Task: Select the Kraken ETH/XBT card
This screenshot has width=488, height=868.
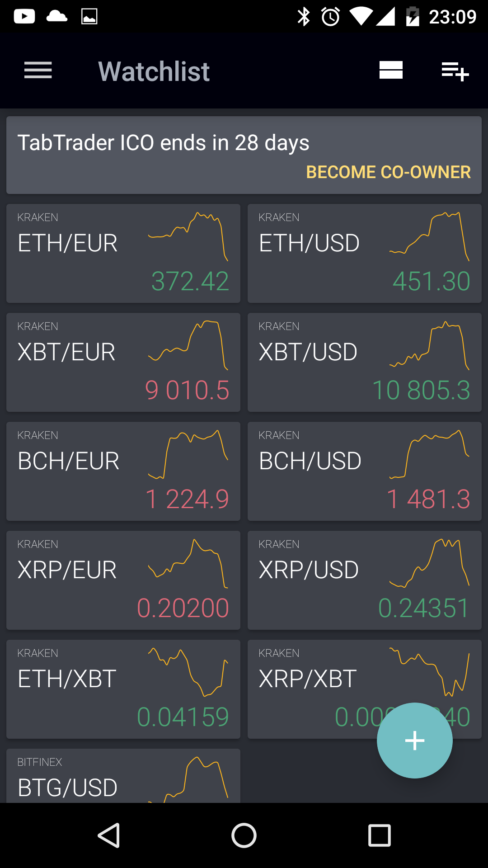Action: pyautogui.click(x=123, y=689)
